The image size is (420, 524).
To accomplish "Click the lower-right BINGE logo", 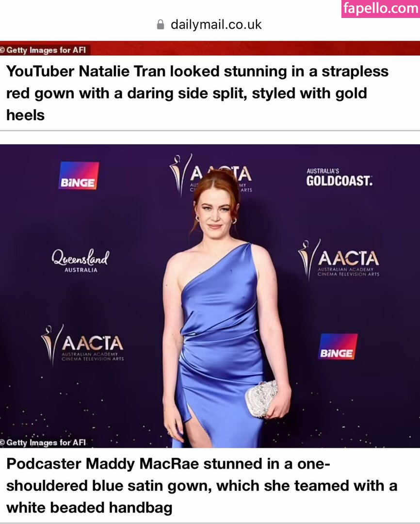I will tap(338, 346).
